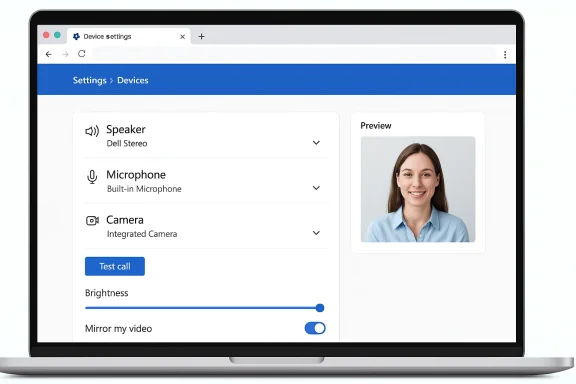Select the Device settings browser tab
576x384 pixels.
129,36
